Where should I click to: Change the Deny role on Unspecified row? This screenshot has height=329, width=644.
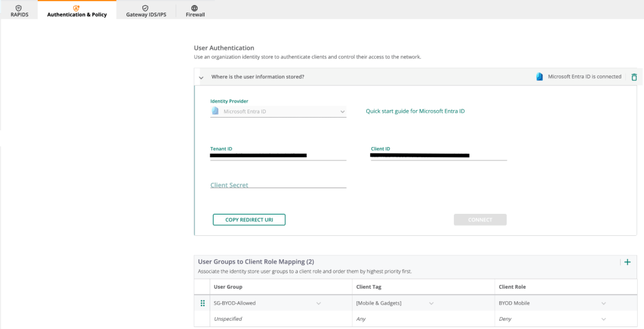603,319
